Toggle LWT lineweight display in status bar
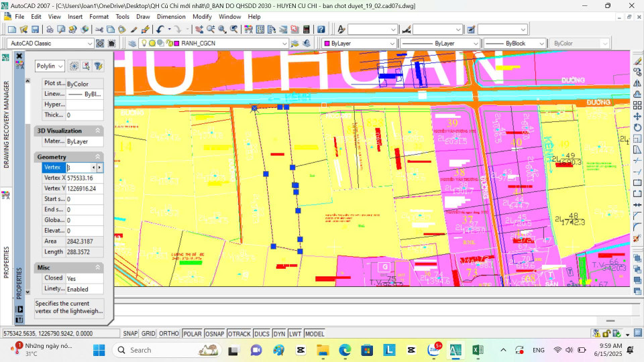The height and width of the screenshot is (362, 644). 295,334
